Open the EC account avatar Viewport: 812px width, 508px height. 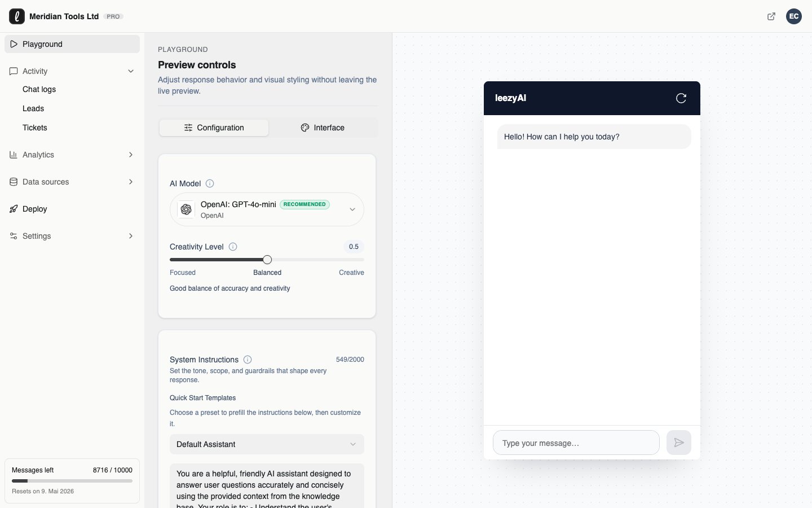pyautogui.click(x=794, y=16)
